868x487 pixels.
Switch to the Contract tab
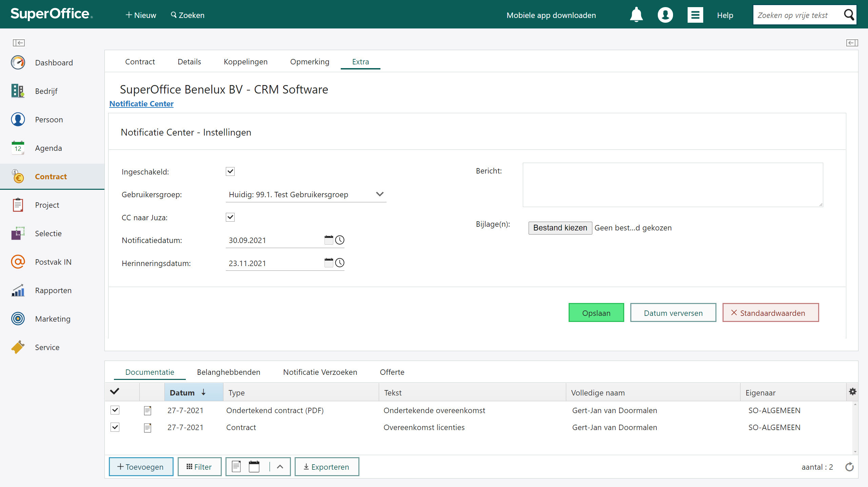[x=140, y=62]
